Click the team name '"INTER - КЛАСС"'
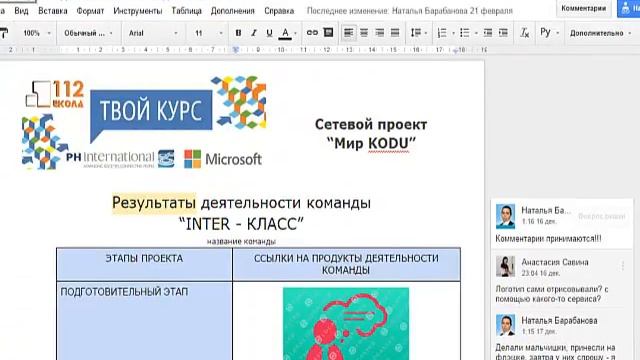This screenshot has height=360, width=640. 241,224
